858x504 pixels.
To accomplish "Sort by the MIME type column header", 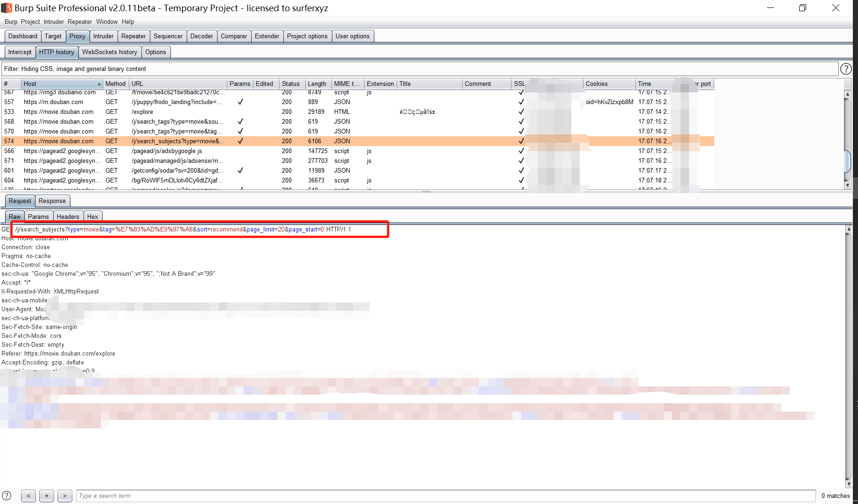I will (348, 84).
